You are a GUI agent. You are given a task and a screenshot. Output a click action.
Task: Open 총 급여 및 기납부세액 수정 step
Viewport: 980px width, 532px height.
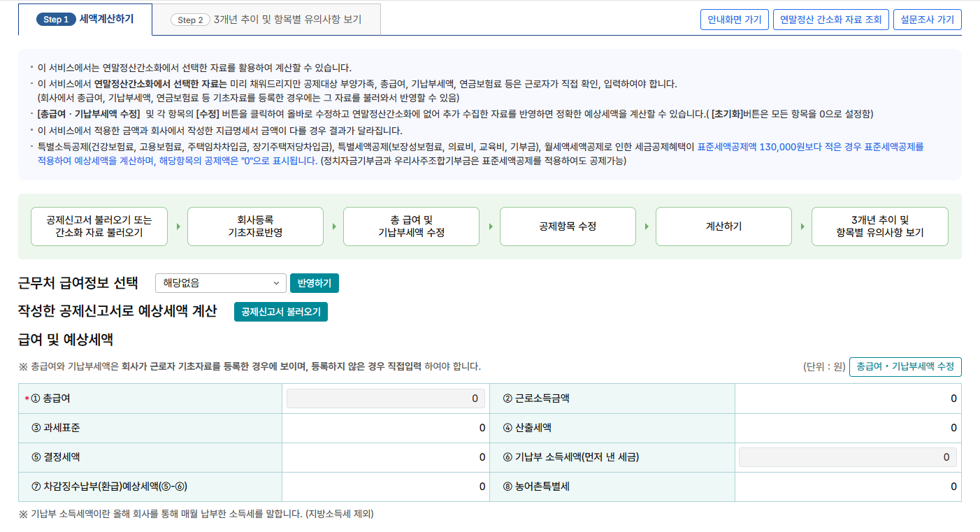[411, 226]
